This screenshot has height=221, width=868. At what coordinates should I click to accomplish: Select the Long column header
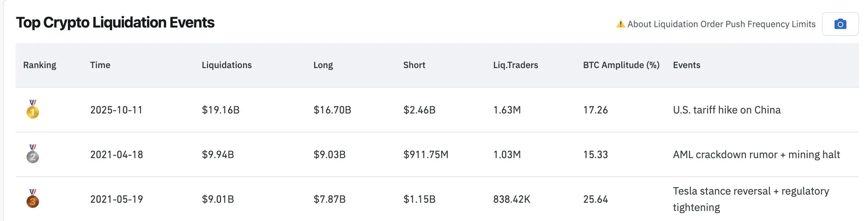pos(323,65)
